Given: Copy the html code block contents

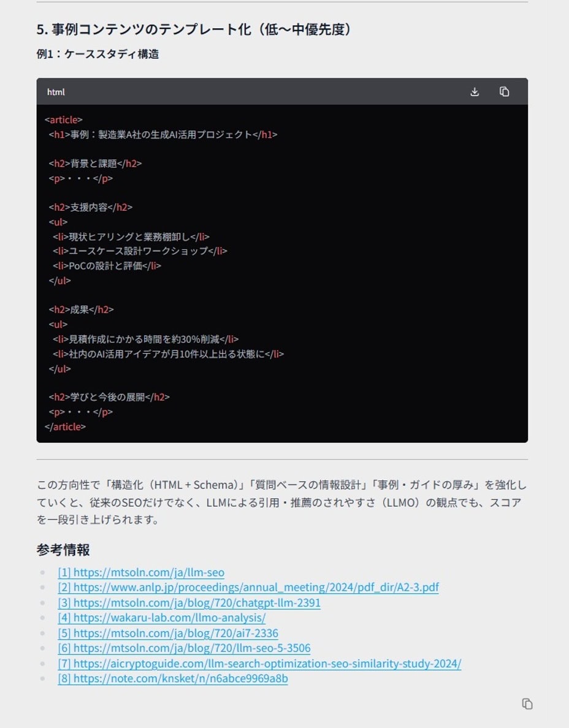Looking at the screenshot, I should (x=504, y=92).
